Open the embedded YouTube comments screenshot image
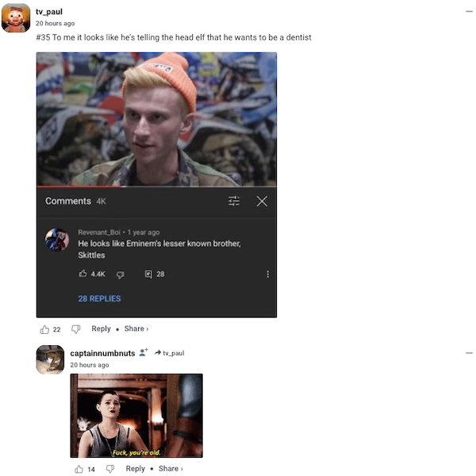This screenshot has width=476, height=476. (156, 185)
